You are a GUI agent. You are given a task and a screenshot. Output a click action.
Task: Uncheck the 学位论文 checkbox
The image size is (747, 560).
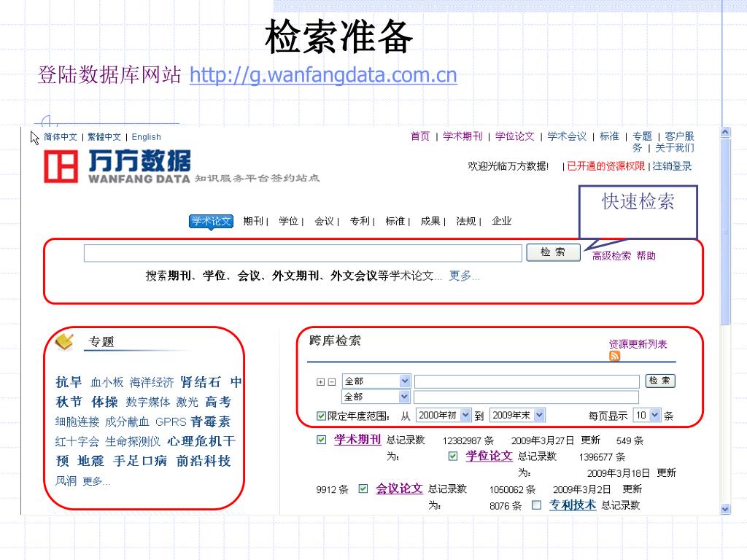[x=453, y=456]
